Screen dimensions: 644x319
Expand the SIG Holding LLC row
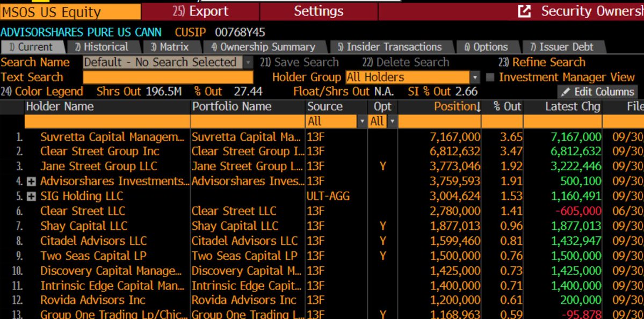(31, 196)
